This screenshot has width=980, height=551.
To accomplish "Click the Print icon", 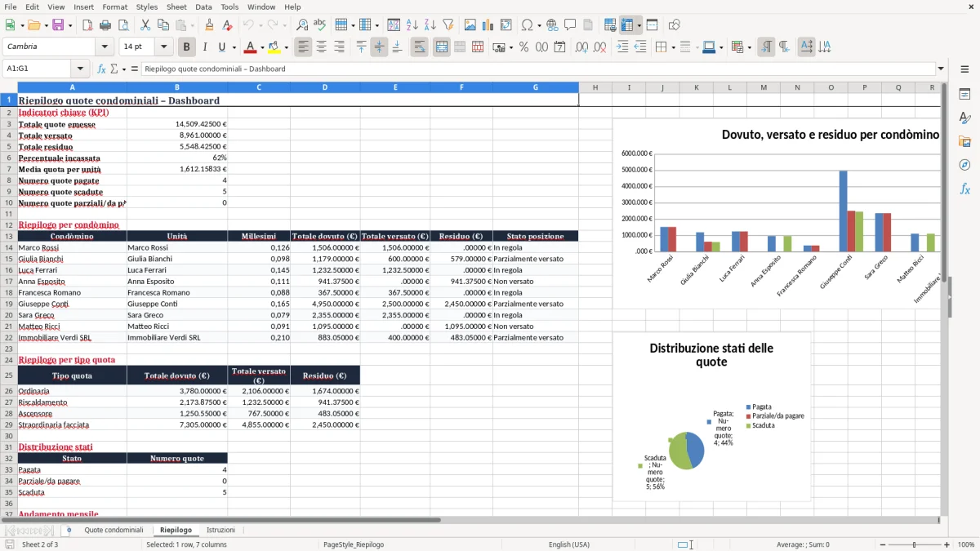I will pyautogui.click(x=105, y=25).
